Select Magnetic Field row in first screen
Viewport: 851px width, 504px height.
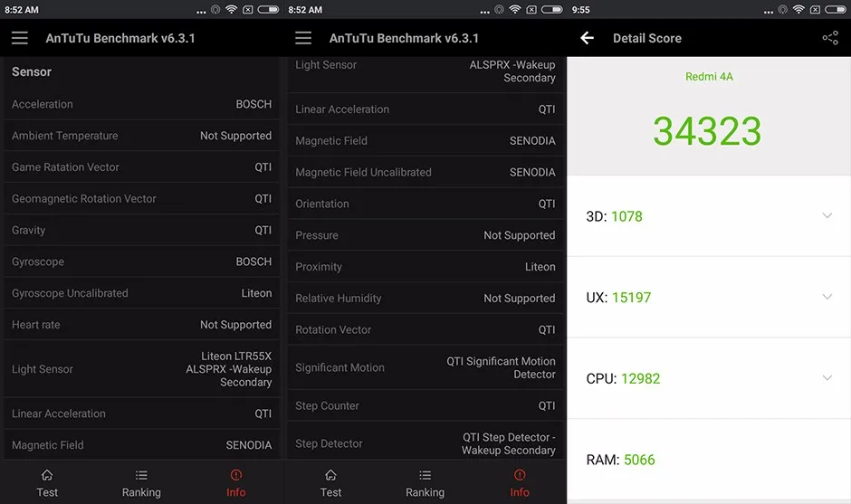point(141,445)
